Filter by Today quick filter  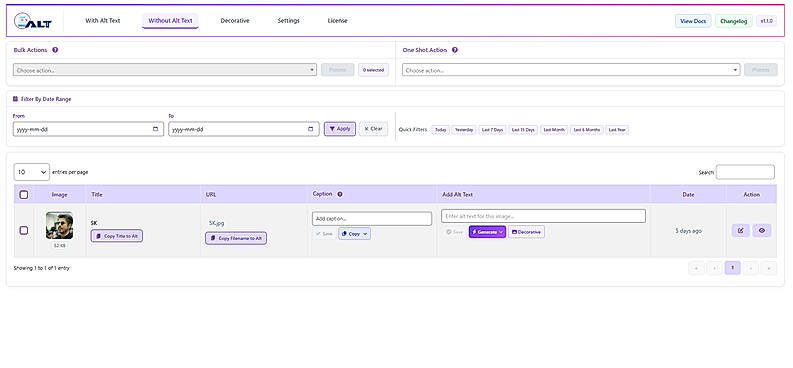pos(440,130)
